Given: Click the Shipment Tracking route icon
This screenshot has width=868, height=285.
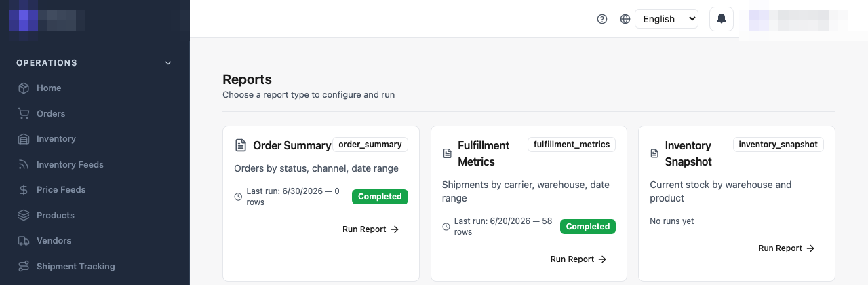Looking at the screenshot, I should pyautogui.click(x=24, y=266).
